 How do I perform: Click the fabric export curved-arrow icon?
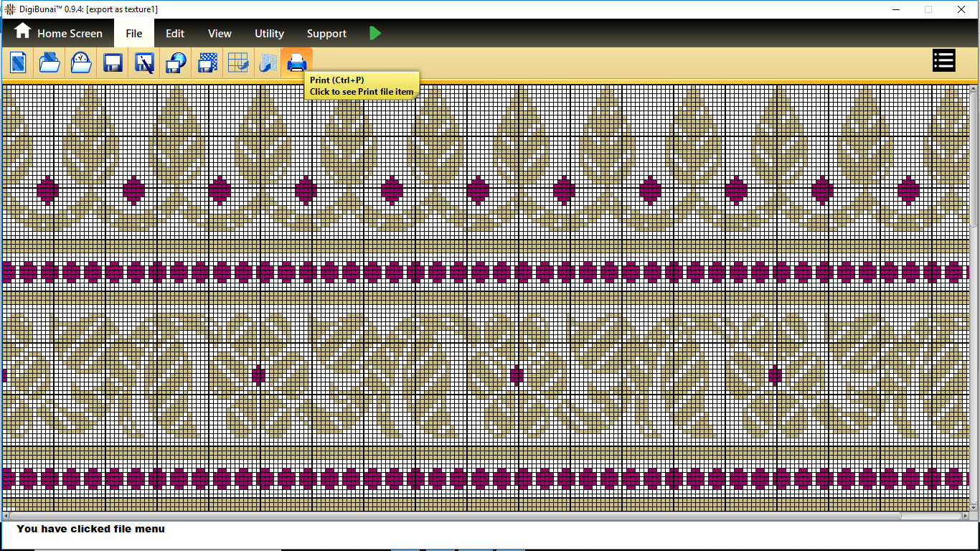pos(268,63)
